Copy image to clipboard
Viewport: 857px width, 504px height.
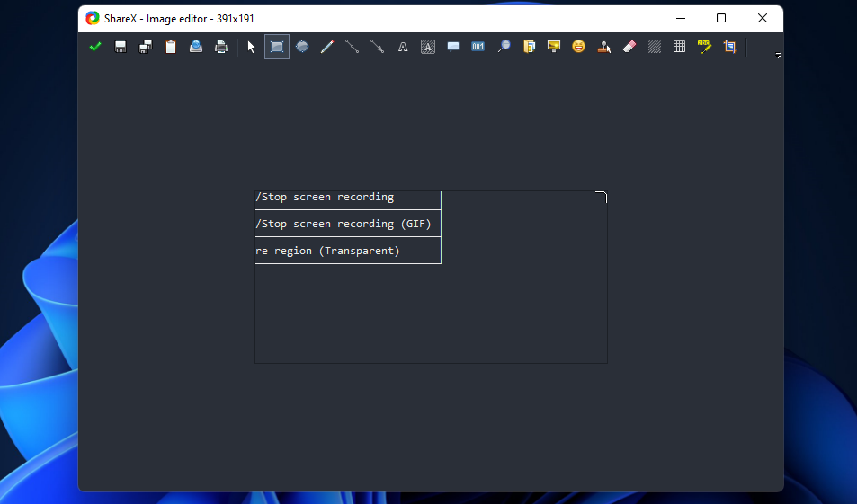(x=171, y=47)
